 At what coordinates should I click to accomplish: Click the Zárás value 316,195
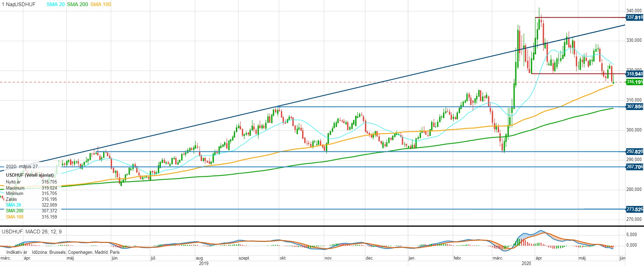tap(49, 199)
